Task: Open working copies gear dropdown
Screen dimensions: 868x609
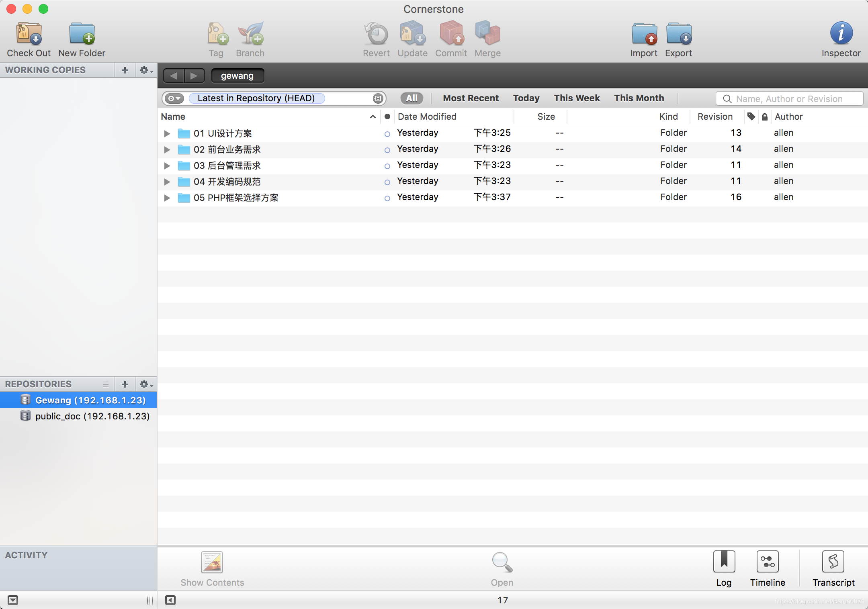Action: point(146,70)
